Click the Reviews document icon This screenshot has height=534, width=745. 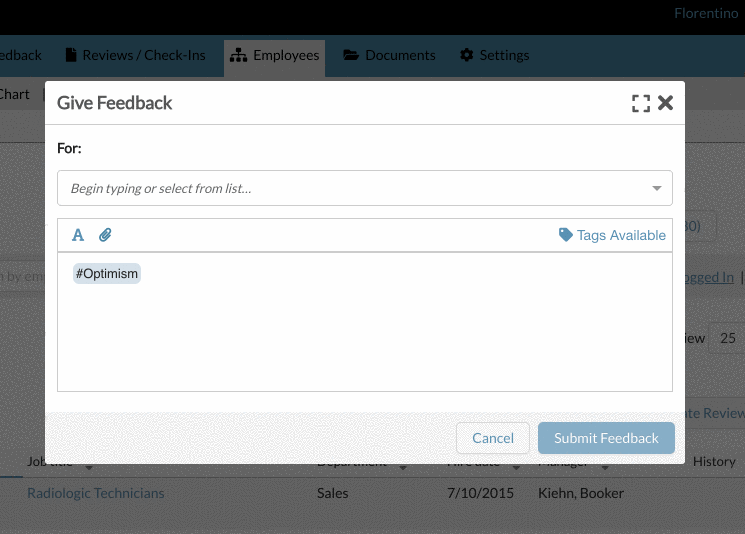point(71,55)
